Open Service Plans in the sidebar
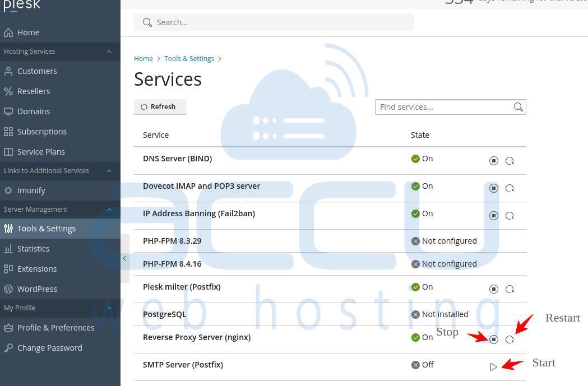The image size is (588, 386). 60,152
